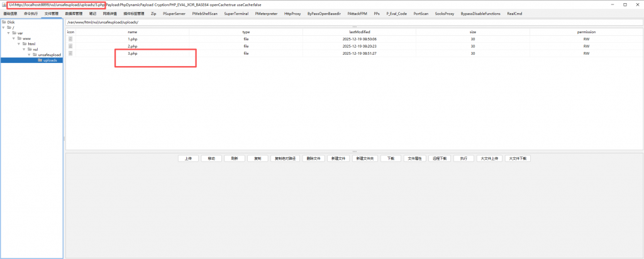The width and height of the screenshot is (644, 259).
Task: Select the 文件管理 tab
Action: (52, 14)
